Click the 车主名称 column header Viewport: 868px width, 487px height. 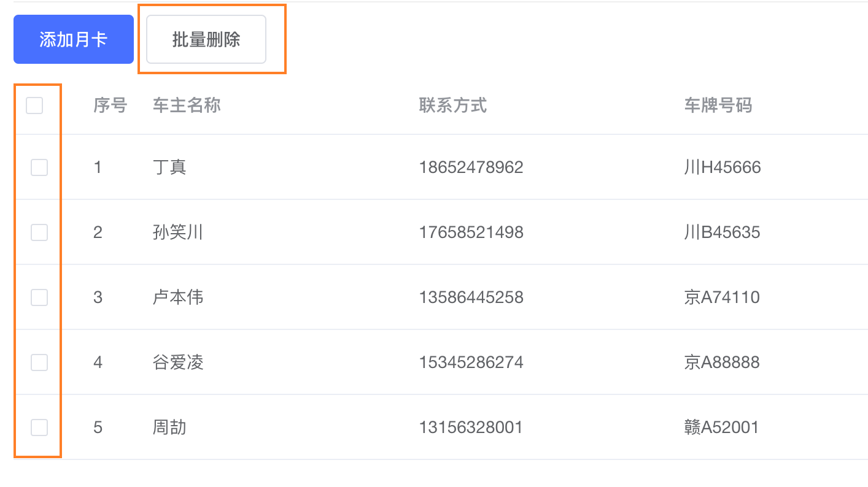[187, 105]
